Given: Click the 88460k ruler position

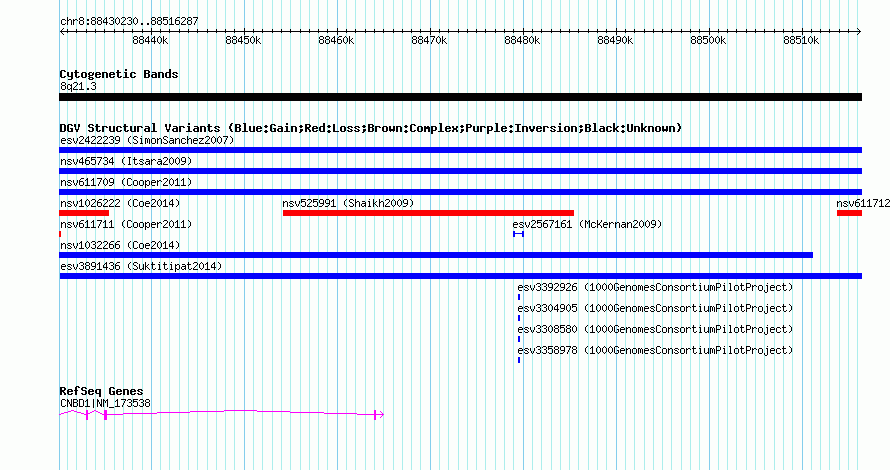Looking at the screenshot, I should point(336,40).
